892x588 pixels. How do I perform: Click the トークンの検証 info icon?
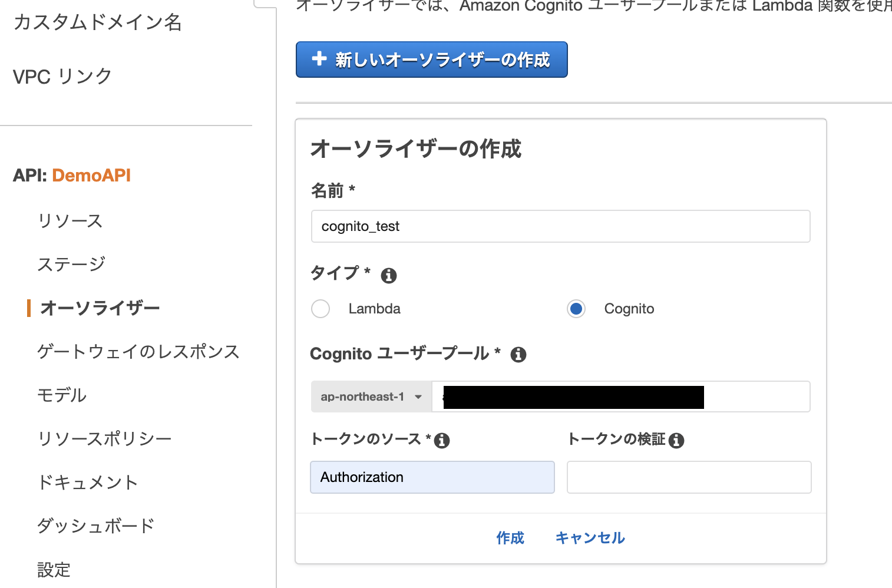(x=676, y=440)
